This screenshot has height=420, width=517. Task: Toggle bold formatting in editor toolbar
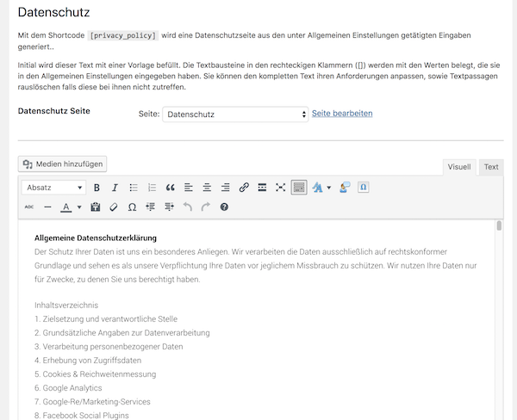point(97,188)
